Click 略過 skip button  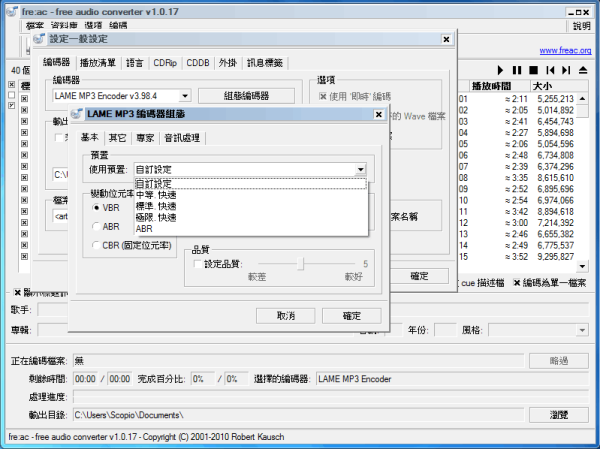click(559, 361)
